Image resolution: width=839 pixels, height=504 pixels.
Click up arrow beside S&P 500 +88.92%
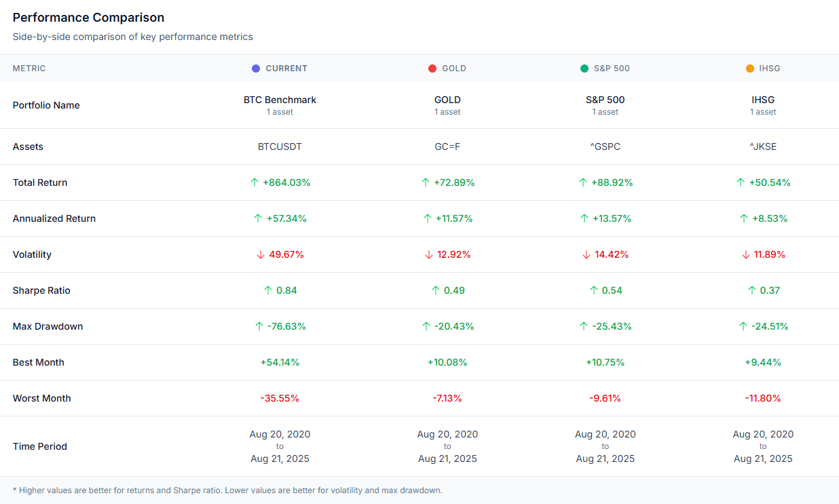584,182
